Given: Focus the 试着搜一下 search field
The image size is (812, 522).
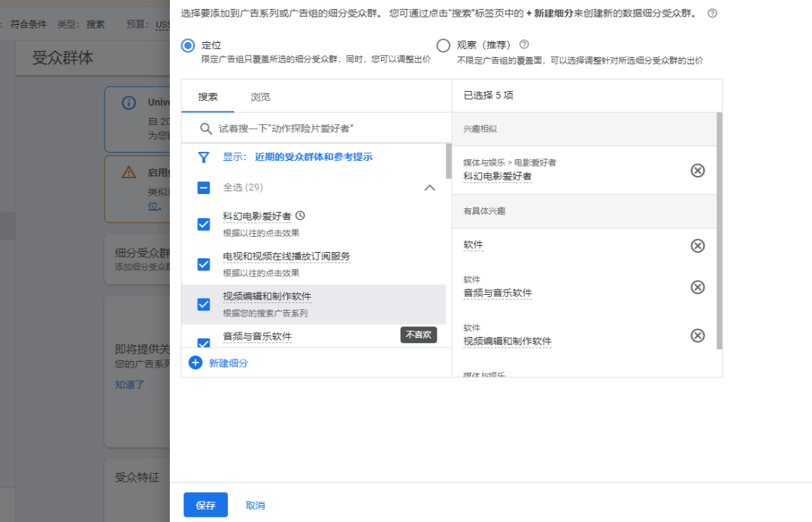Looking at the screenshot, I should 317,129.
